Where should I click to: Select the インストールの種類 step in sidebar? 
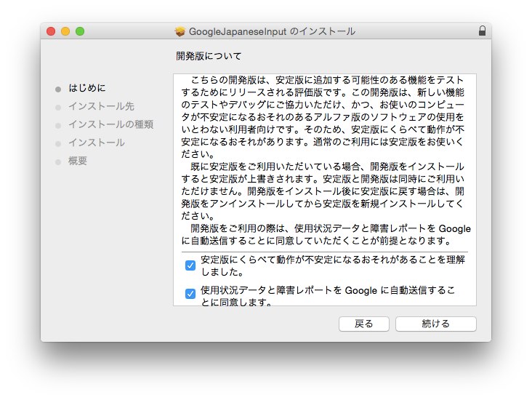(110, 124)
